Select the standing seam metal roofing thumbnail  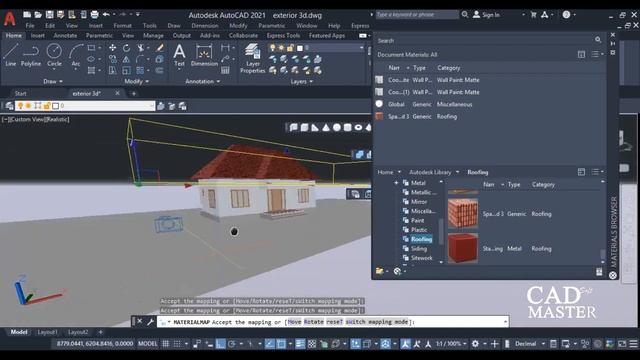462,248
